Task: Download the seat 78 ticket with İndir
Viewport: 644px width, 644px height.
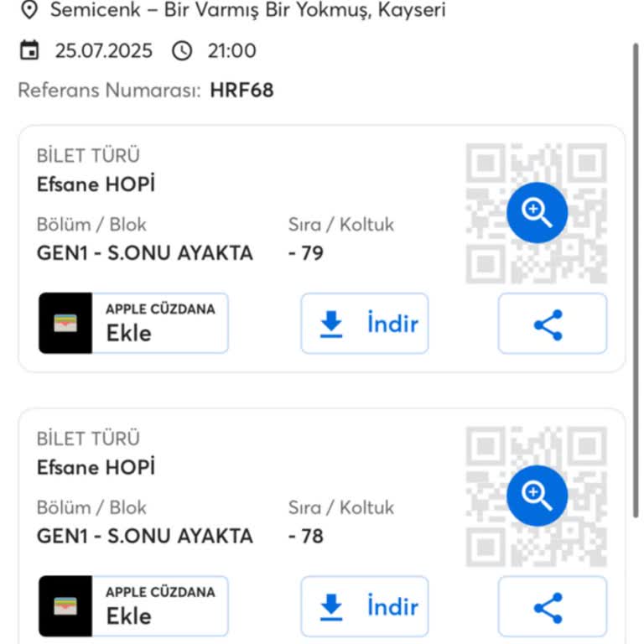Action: [x=365, y=607]
